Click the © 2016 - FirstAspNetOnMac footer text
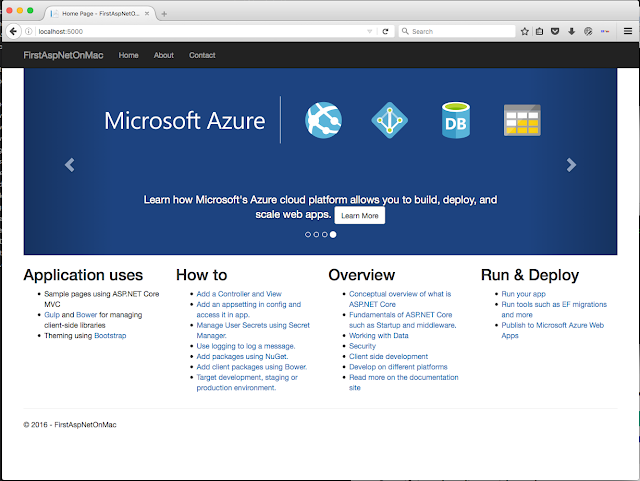This screenshot has width=640, height=481. click(70, 425)
